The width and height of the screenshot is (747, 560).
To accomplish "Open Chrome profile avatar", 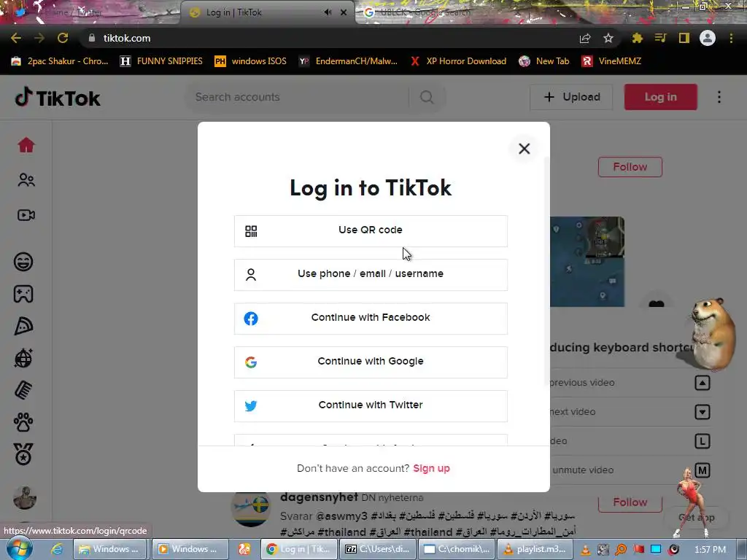I will point(708,38).
